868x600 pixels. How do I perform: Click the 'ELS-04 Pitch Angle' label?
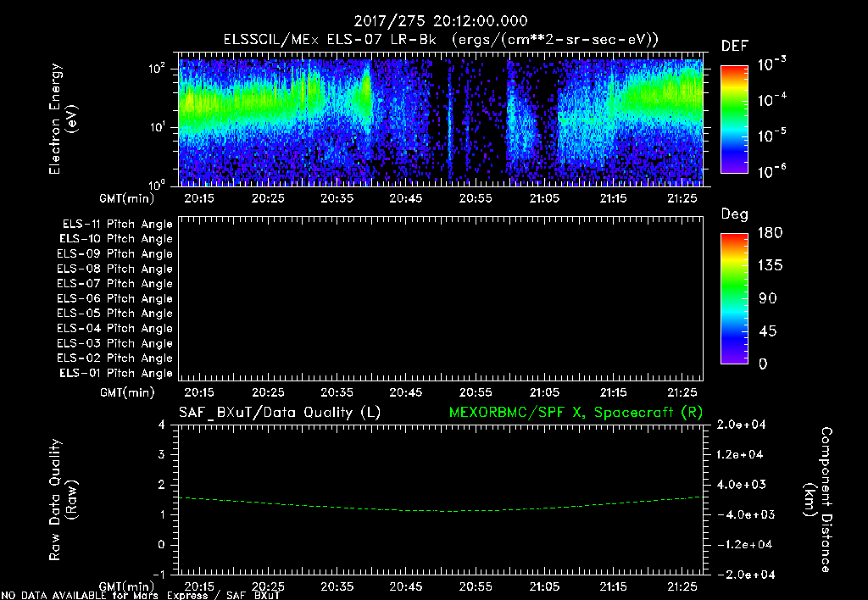[114, 329]
